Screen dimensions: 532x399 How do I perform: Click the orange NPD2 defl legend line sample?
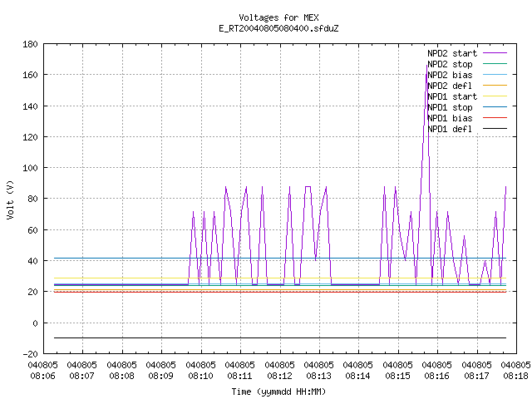tap(495, 85)
